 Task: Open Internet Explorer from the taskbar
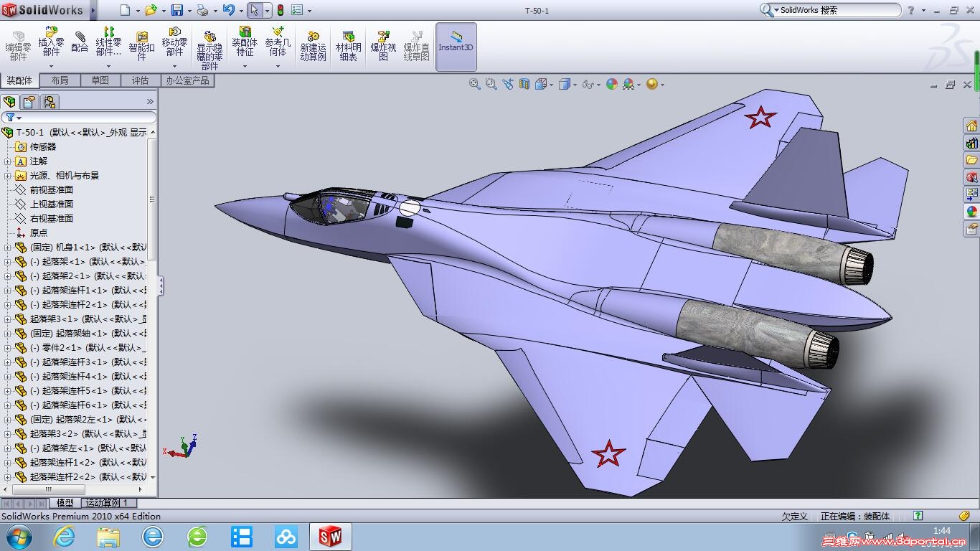point(65,537)
